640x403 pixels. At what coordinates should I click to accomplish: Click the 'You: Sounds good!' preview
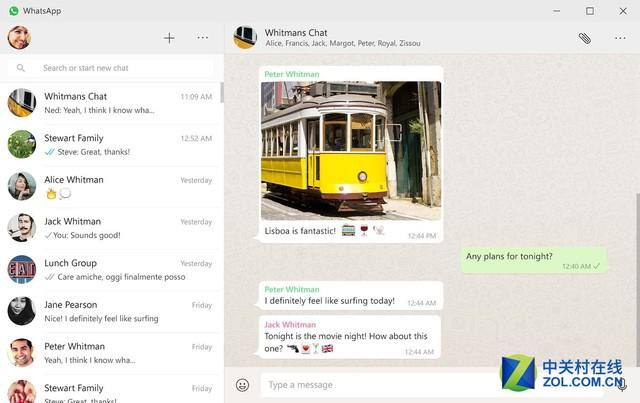[87, 235]
